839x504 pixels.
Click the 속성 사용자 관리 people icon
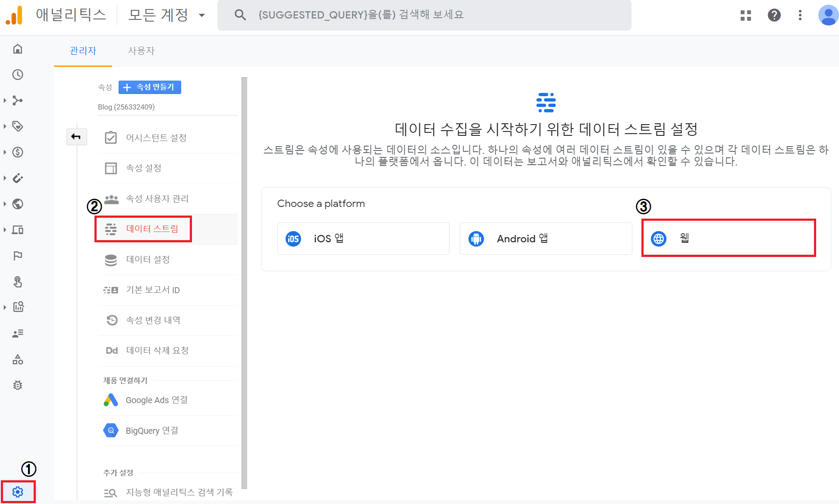point(111,198)
